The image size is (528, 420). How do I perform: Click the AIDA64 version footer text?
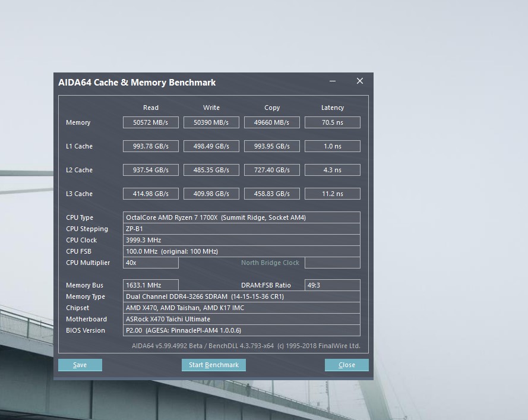pos(246,346)
